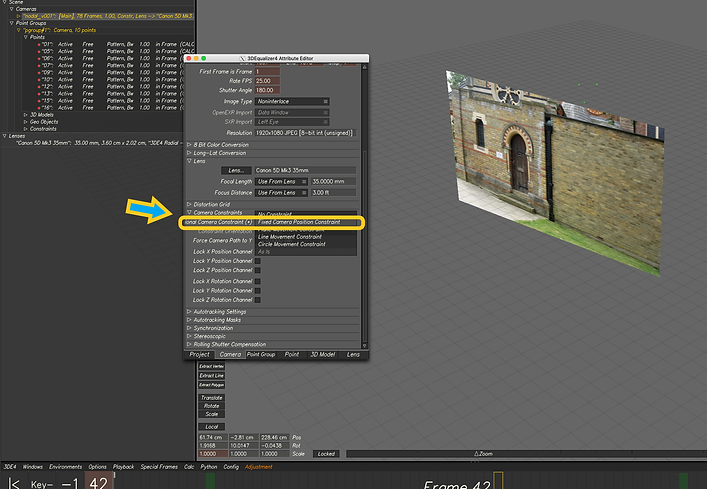
Task: Select tracking point "09" in the Points list
Action: [110, 73]
